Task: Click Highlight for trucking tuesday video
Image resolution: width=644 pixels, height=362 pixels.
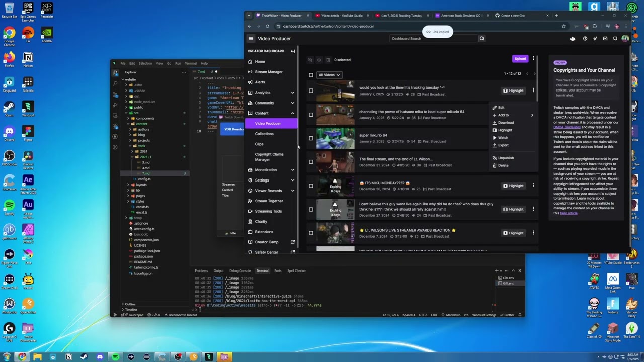Action: coord(513,90)
